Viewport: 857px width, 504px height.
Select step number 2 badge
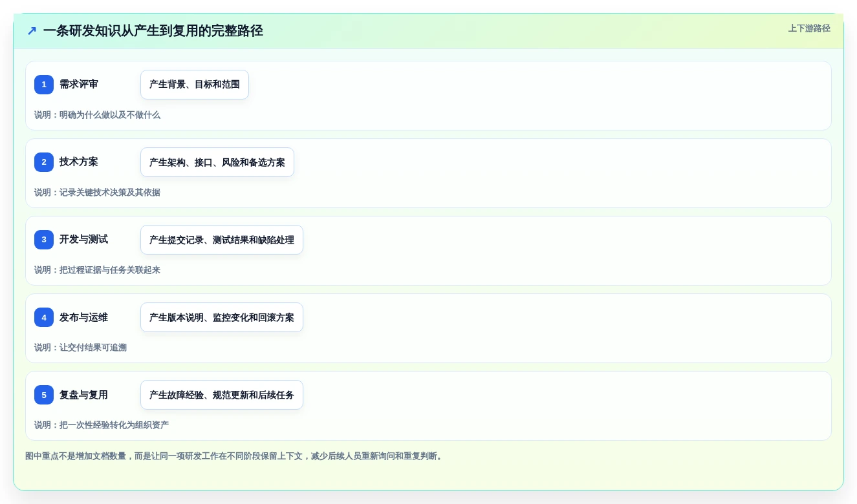click(44, 162)
